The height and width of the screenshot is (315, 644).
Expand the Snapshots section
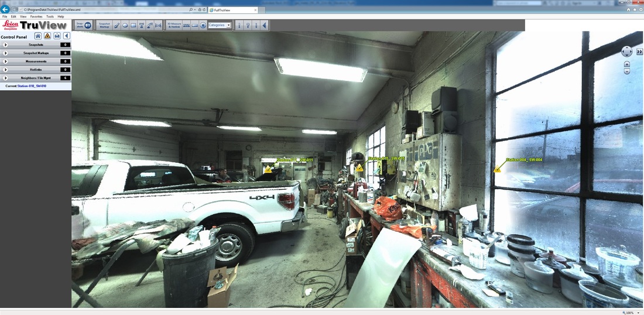pyautogui.click(x=6, y=44)
